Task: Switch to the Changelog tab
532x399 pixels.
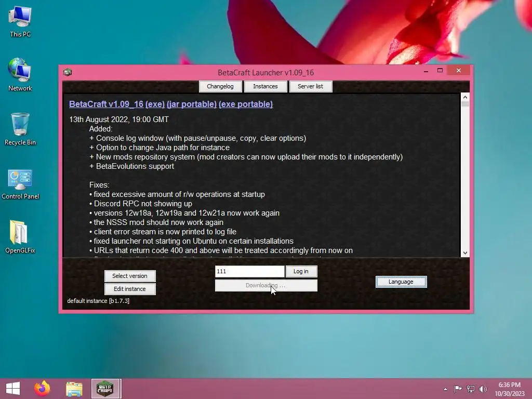Action: [x=220, y=86]
